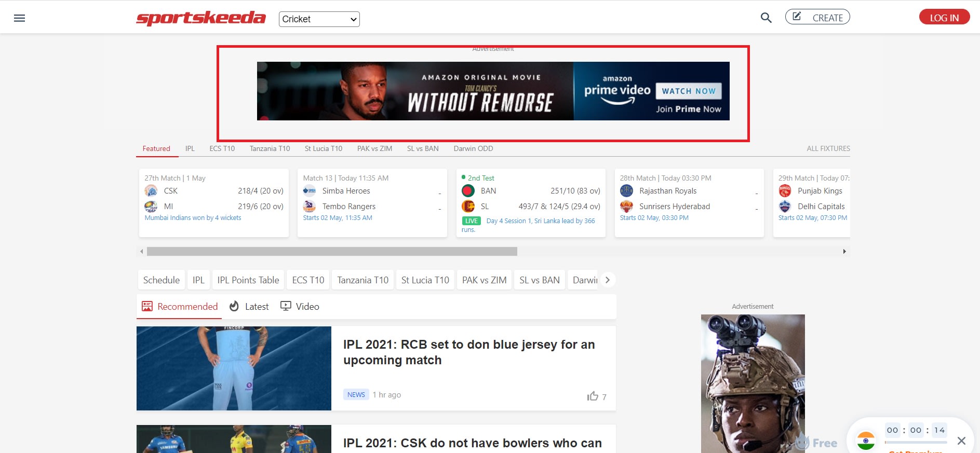The image size is (980, 453).
Task: Select the ECS T10 fixtures tab
Action: coord(222,148)
